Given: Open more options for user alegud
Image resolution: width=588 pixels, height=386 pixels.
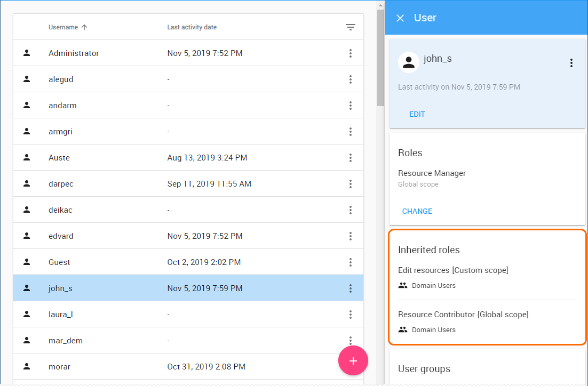Looking at the screenshot, I should [x=351, y=79].
